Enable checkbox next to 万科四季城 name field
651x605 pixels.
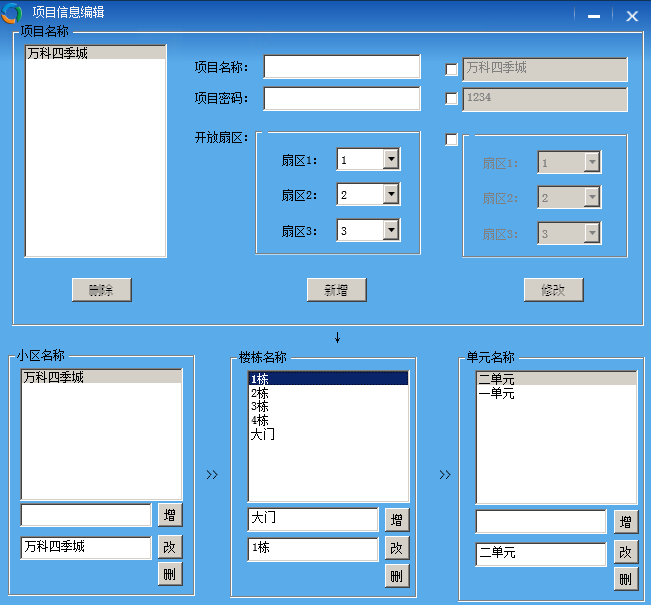451,70
